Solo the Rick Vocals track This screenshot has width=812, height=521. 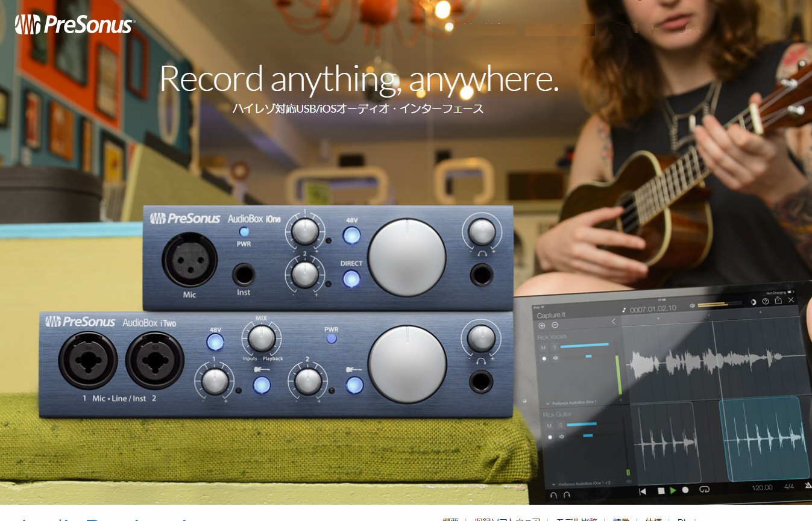point(555,347)
